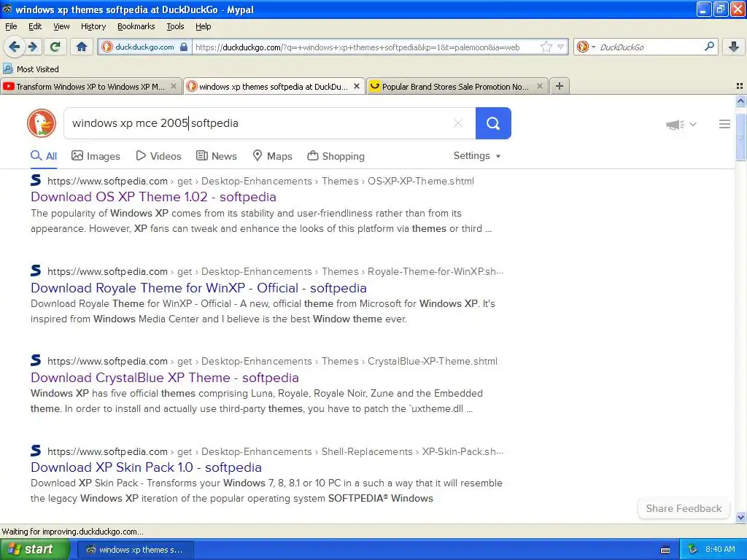Open the File menu

click(11, 26)
